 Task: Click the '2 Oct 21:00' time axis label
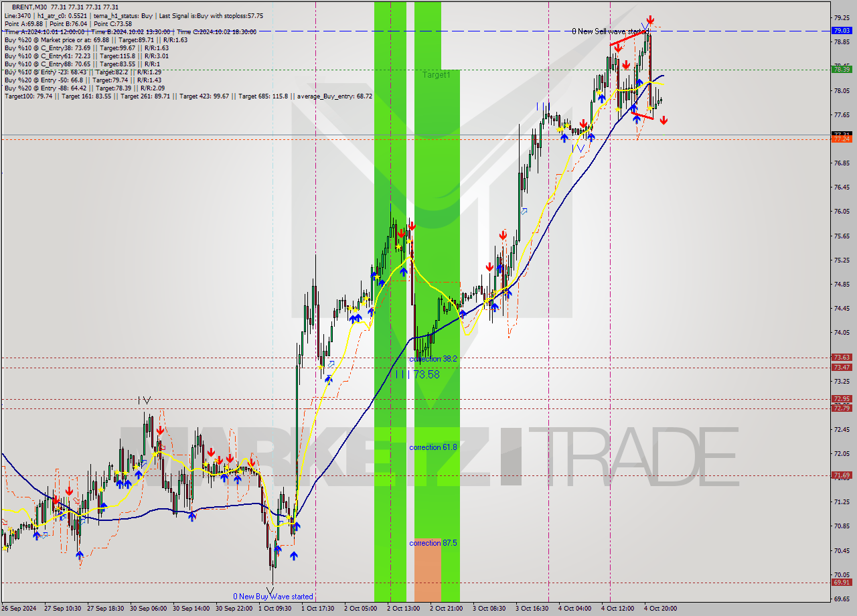pyautogui.click(x=447, y=609)
